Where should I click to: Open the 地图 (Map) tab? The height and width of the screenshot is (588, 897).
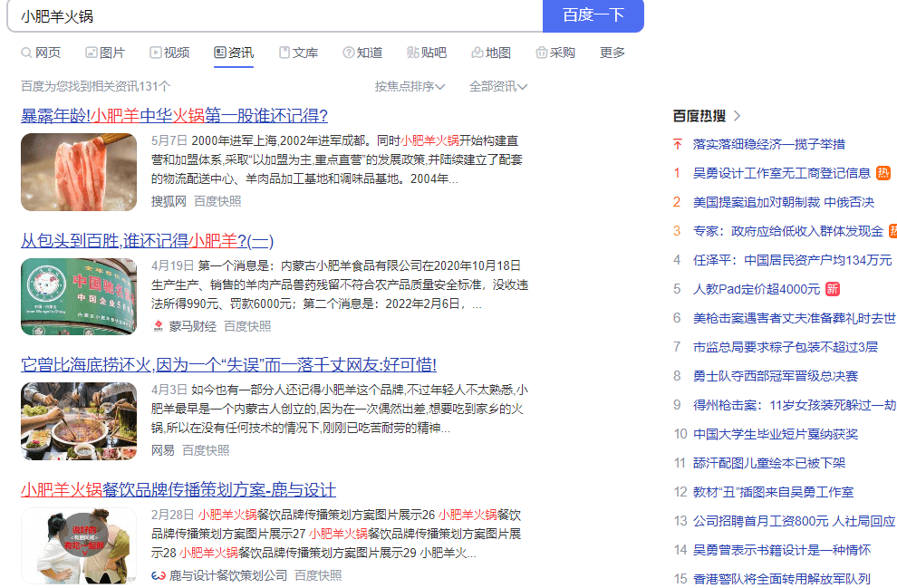[x=491, y=53]
